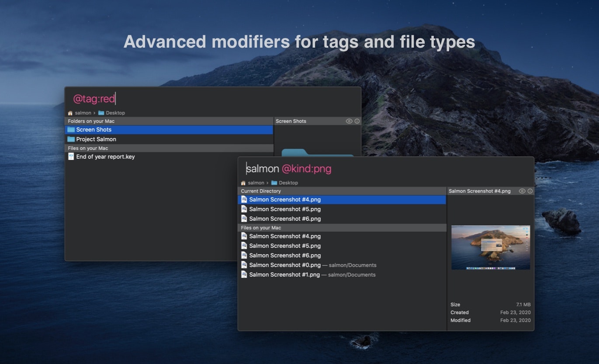
Task: Click the Files on your Mac header above End of year report.key
Action: coord(88,148)
